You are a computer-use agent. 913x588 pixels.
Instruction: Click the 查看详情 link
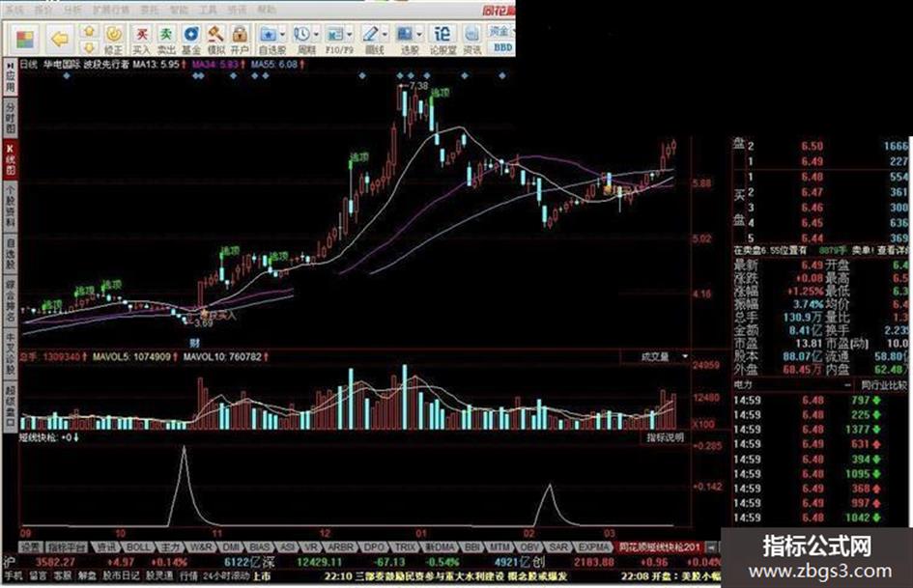pos(894,250)
